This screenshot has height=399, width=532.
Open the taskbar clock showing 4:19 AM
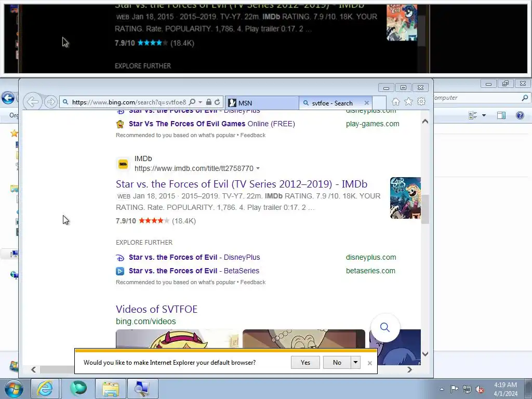[506, 389]
